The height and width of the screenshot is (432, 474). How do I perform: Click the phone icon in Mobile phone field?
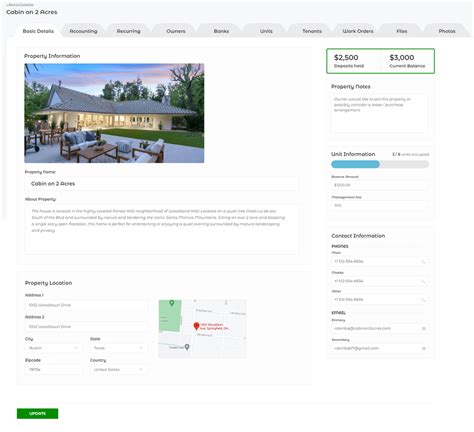click(423, 281)
